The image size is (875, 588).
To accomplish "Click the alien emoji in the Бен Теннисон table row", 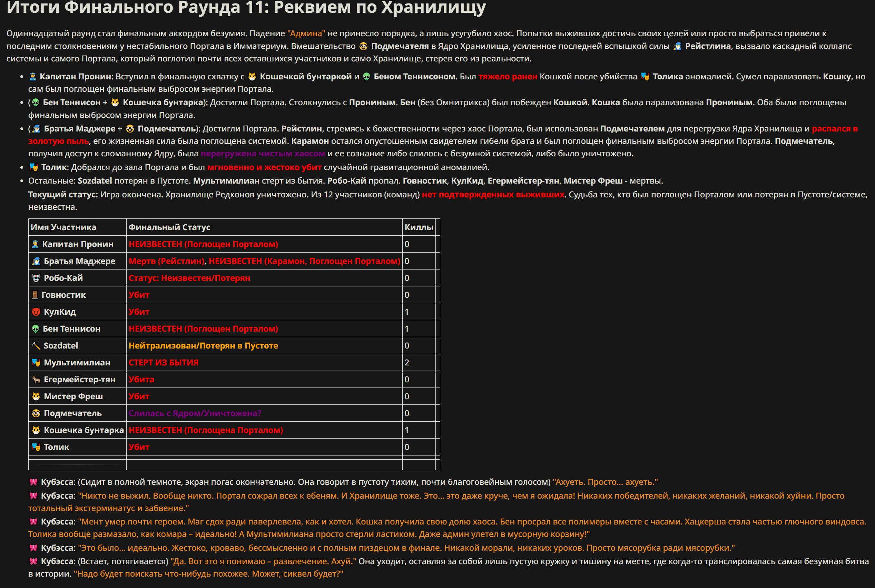I will (36, 329).
